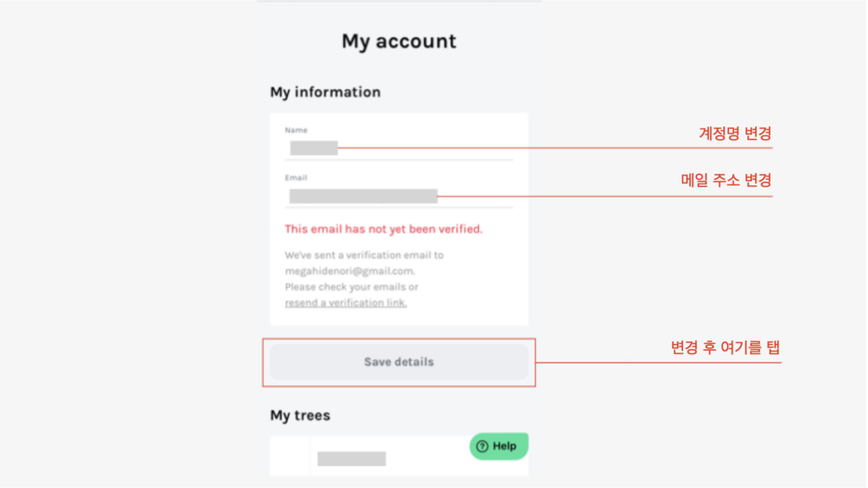This screenshot has width=868, height=488.
Task: Select the tree thumbnail under My trees
Action: click(x=290, y=456)
